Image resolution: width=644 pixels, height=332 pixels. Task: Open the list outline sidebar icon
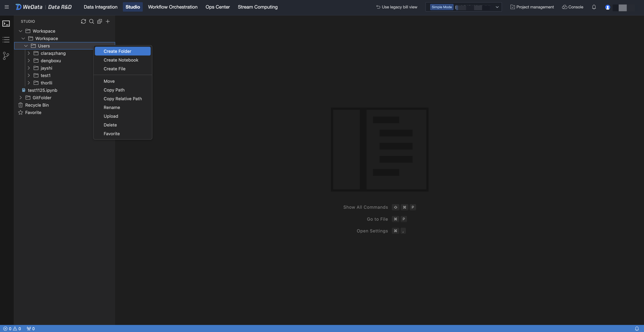point(6,40)
